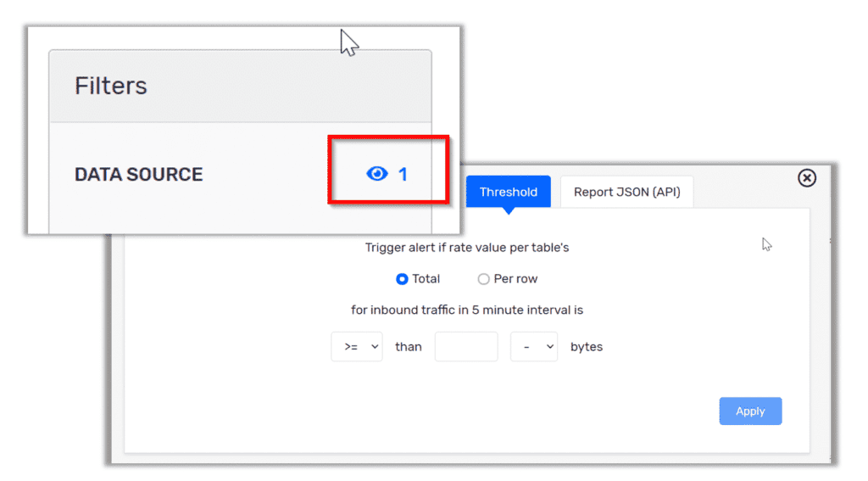
Task: Click the word "than" in the condition row
Action: point(409,347)
